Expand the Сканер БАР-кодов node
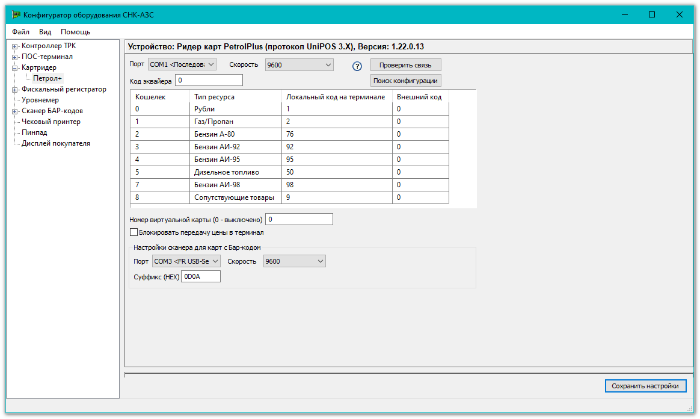The width and height of the screenshot is (700, 419). pos(14,111)
